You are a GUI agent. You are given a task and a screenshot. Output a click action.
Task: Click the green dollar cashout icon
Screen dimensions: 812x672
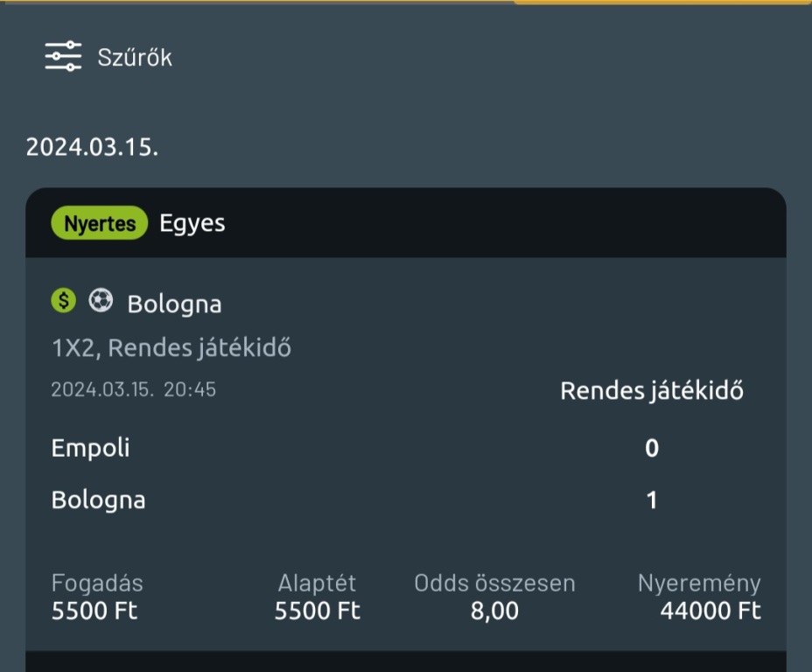[63, 301]
